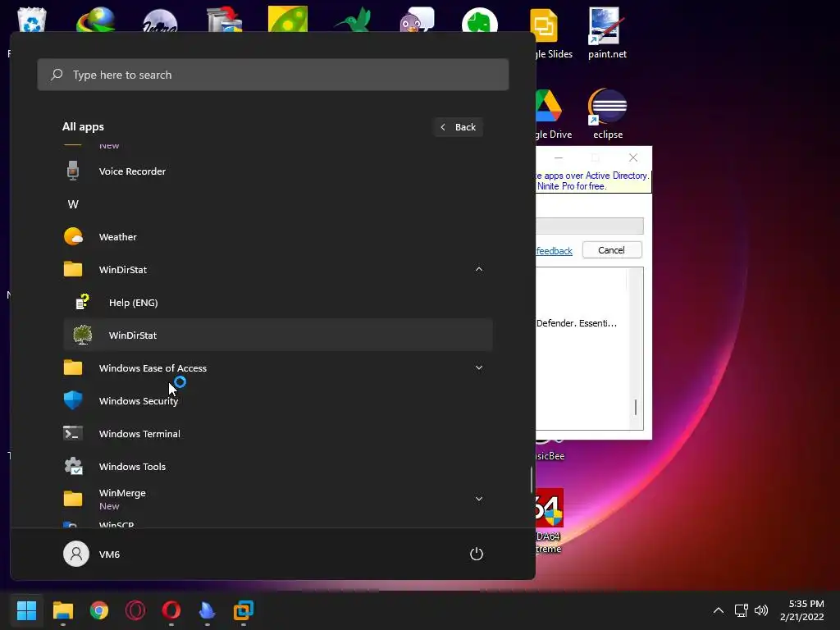840x630 pixels.
Task: Click in the Type here to search box
Action: (272, 75)
